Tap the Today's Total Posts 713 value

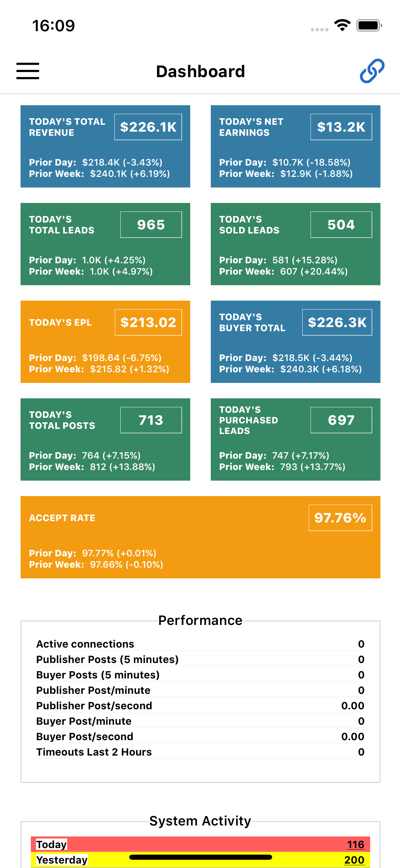coord(151,420)
